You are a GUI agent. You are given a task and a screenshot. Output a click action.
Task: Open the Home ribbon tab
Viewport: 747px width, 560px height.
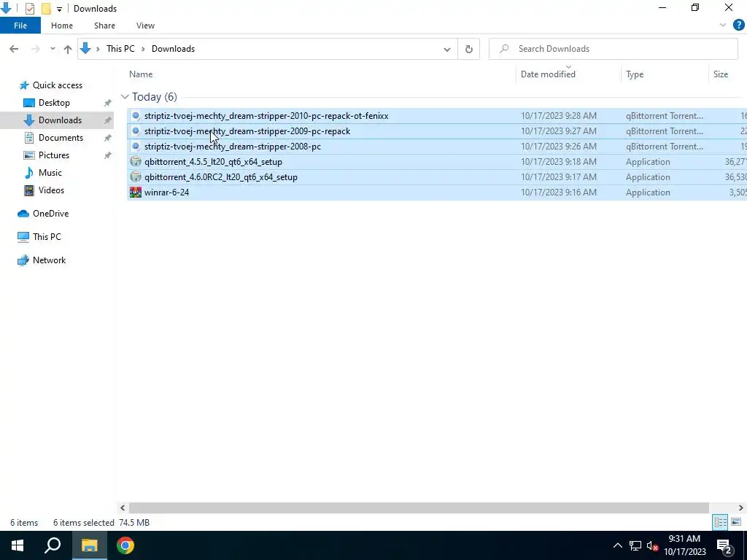(x=62, y=26)
